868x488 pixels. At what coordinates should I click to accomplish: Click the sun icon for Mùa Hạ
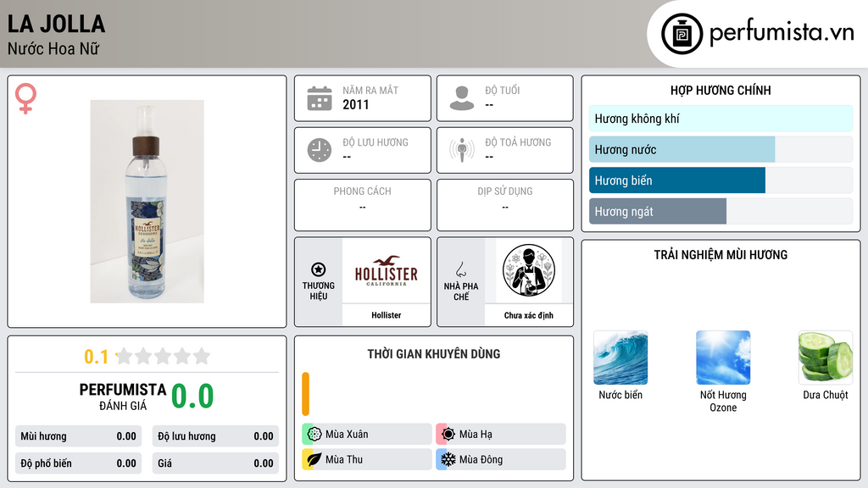[x=448, y=435]
